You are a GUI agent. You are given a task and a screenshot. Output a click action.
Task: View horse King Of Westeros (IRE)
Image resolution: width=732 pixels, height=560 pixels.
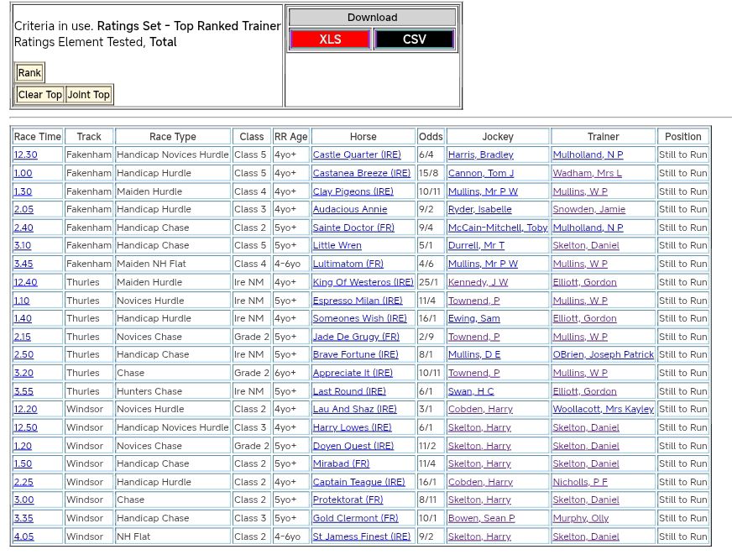(363, 282)
